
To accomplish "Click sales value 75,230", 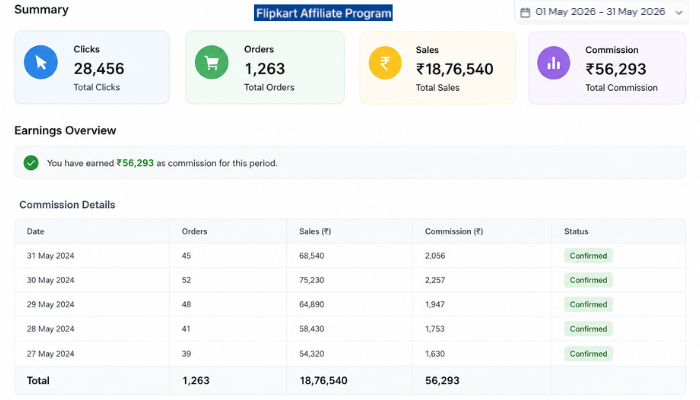I will (x=312, y=280).
